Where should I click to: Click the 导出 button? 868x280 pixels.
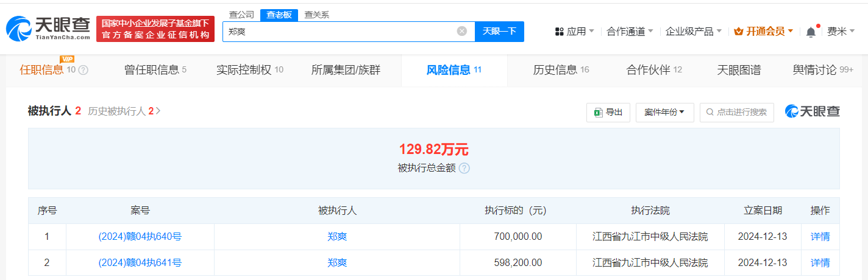[x=608, y=112]
